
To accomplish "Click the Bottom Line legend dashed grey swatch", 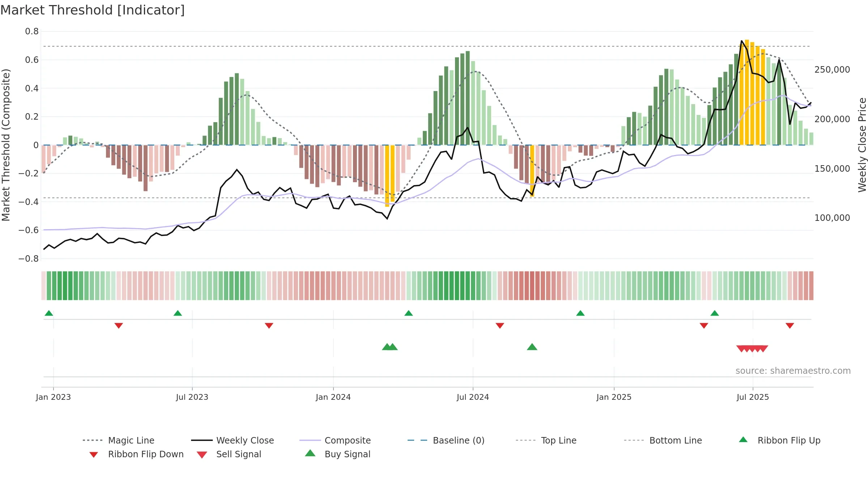I will click(x=634, y=440).
